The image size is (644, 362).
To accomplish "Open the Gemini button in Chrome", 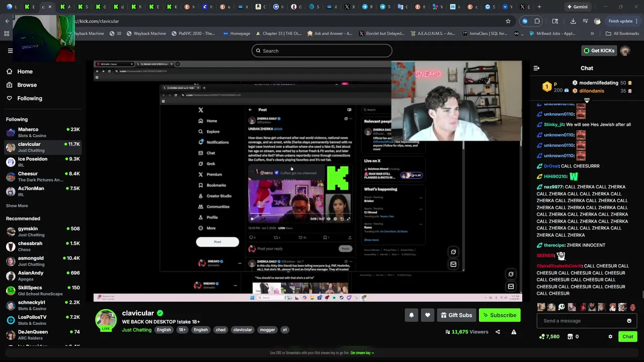I will pos(577,7).
